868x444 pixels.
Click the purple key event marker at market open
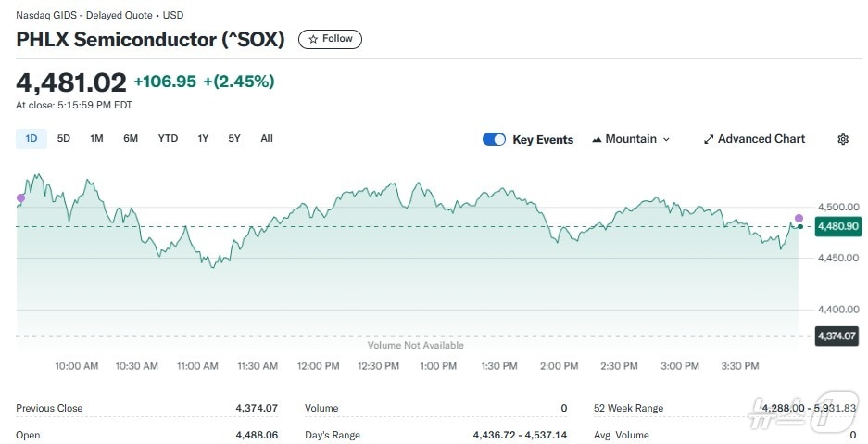pos(21,197)
